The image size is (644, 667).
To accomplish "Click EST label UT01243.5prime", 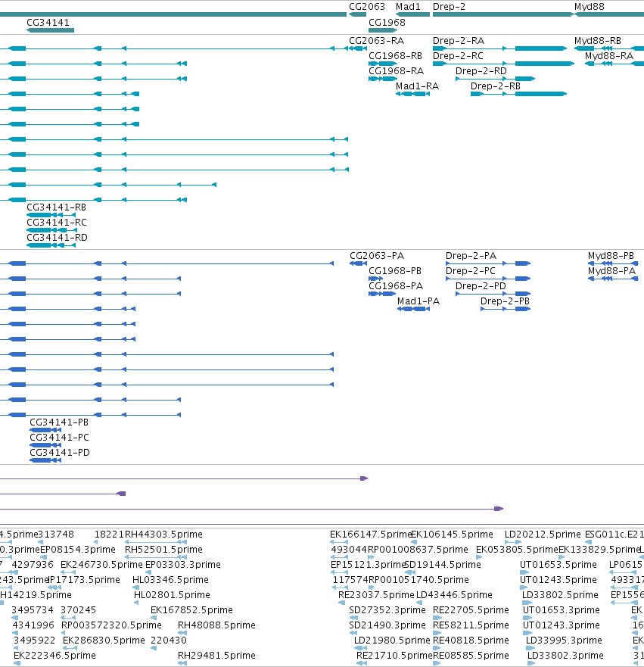I will (x=558, y=580).
